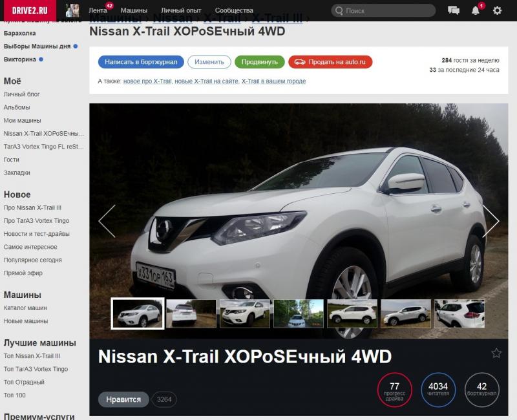Screen dimensions: 517x420
Task: Open Про Nissan X-Trail III link
Action: click(33, 207)
